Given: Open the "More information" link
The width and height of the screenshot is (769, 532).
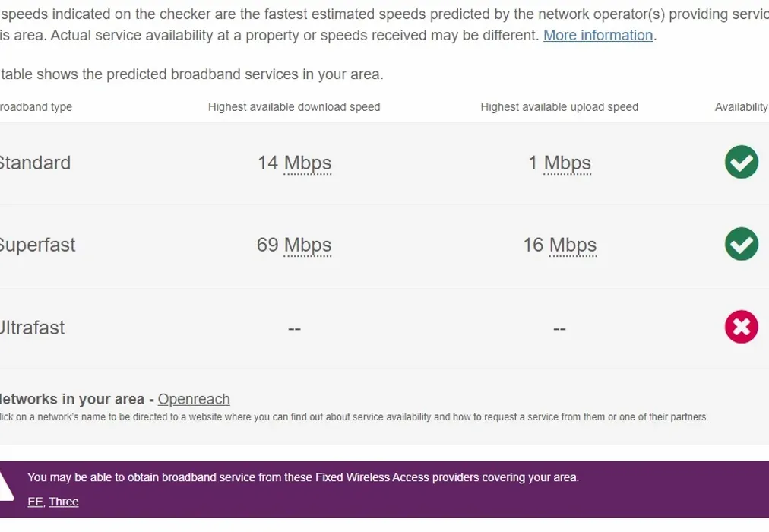Looking at the screenshot, I should click(x=597, y=35).
